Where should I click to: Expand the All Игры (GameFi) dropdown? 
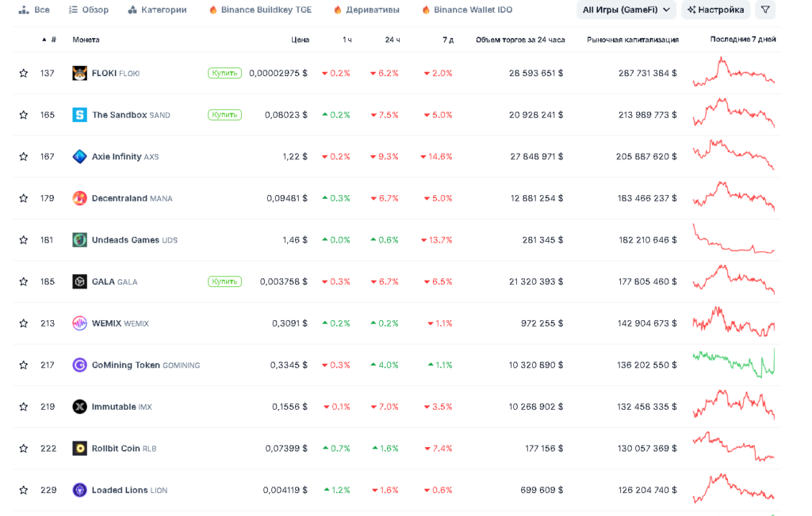click(626, 10)
